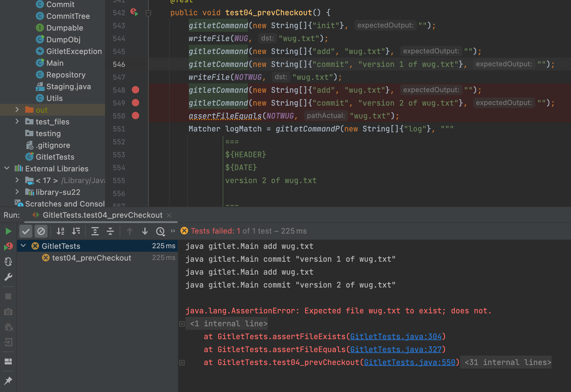Collapse all test result nodes
Screen dimensions: 571x392
pyautogui.click(x=110, y=232)
